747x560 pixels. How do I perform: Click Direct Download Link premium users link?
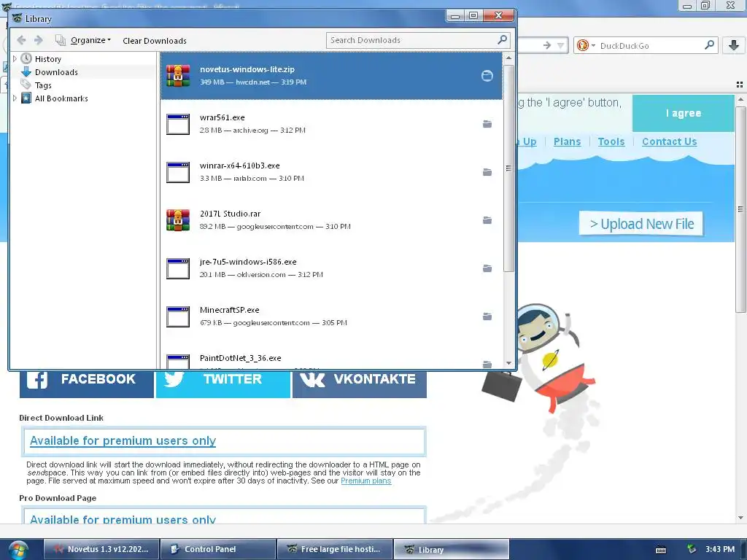[123, 441]
